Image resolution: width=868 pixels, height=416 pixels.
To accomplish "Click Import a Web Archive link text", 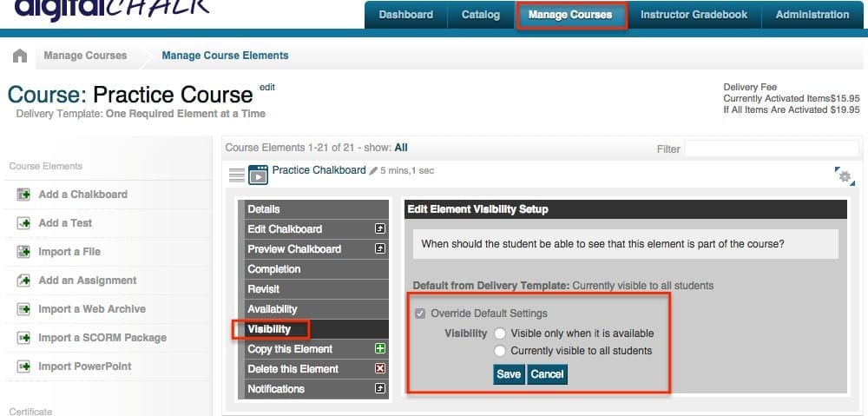I will coord(92,309).
